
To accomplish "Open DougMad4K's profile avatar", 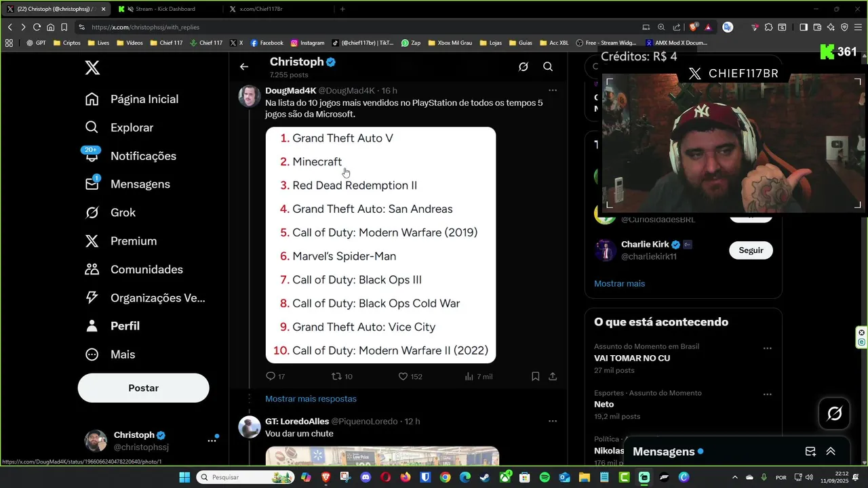I will 250,96.
